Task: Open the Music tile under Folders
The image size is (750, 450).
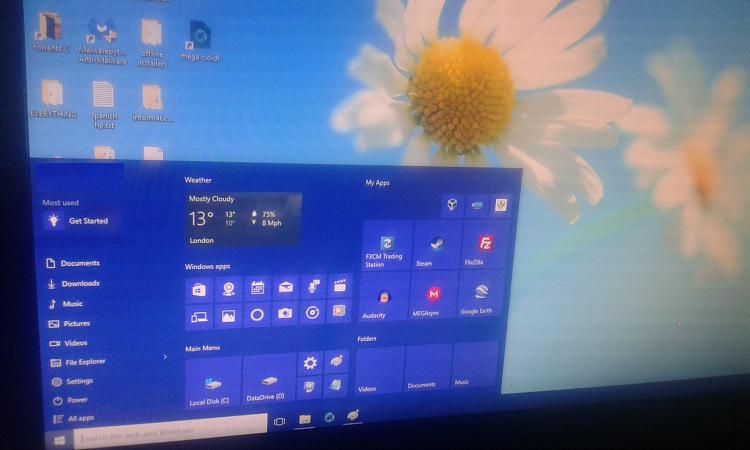Action: click(x=474, y=364)
